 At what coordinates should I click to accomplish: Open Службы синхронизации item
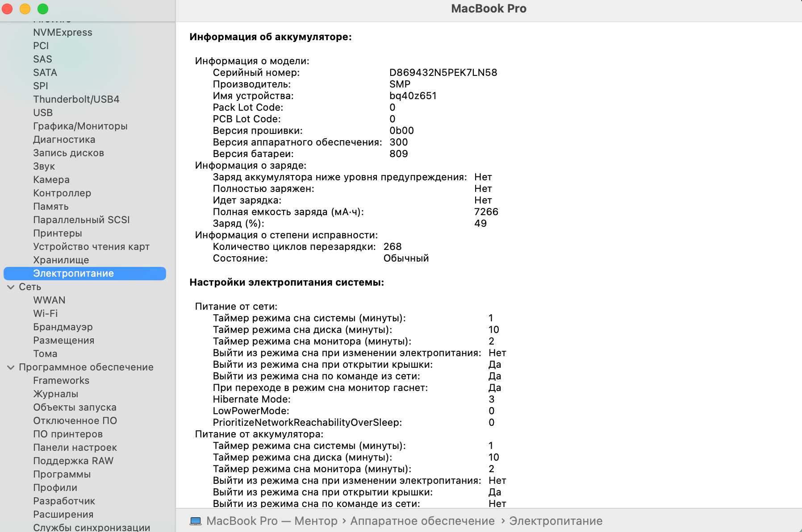pyautogui.click(x=92, y=527)
